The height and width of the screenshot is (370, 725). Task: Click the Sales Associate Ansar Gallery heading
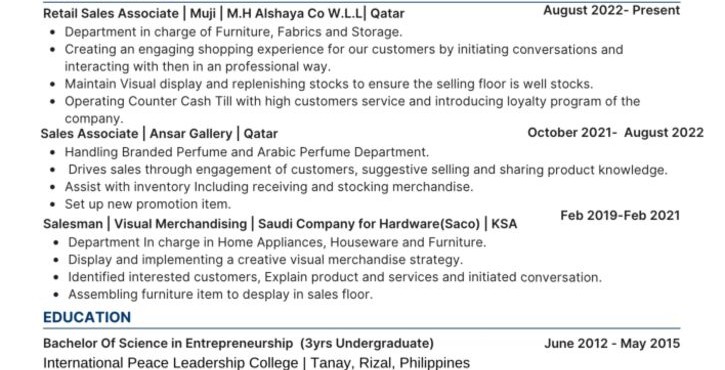(x=159, y=134)
